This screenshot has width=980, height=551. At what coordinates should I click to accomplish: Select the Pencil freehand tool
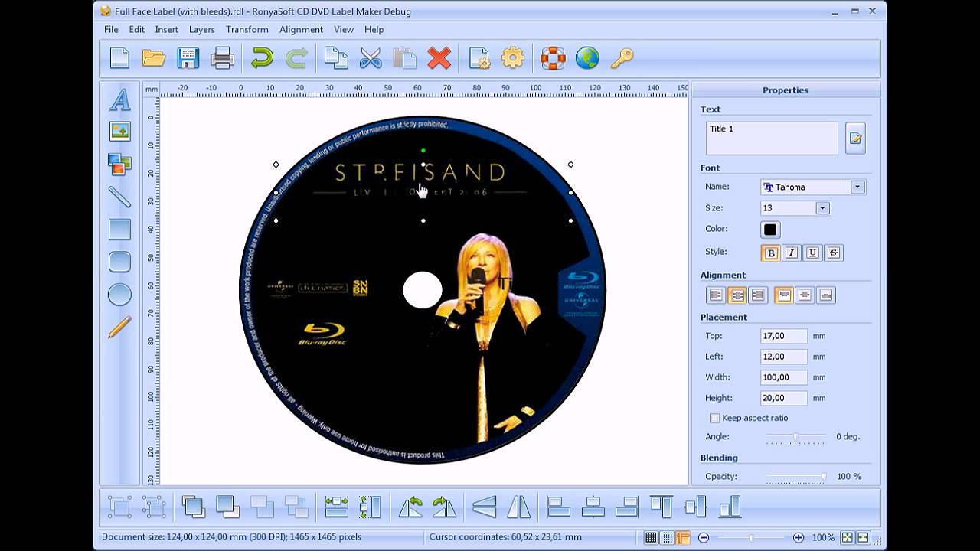click(119, 327)
